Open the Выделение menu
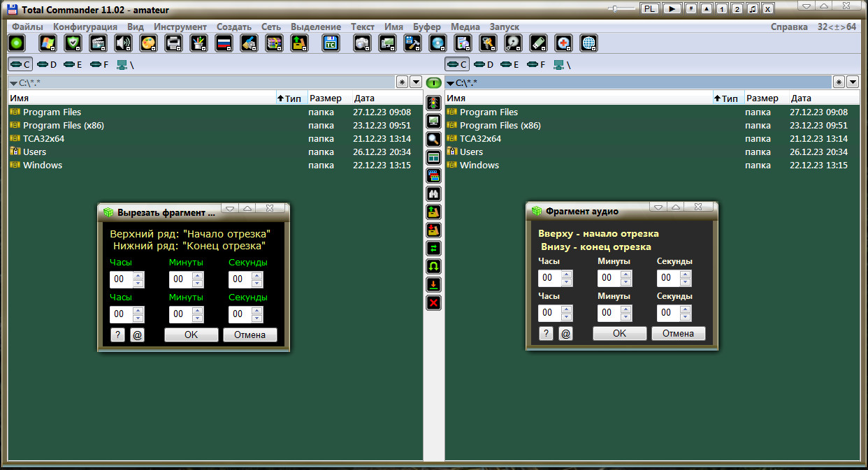 316,27
